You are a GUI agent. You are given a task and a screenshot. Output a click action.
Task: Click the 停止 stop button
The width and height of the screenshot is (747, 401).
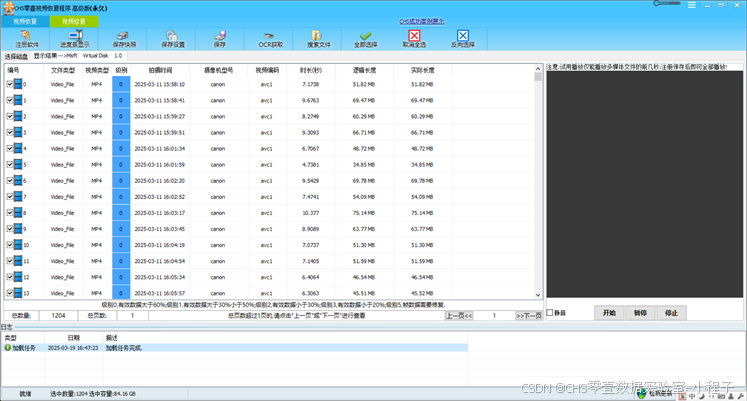tap(671, 313)
